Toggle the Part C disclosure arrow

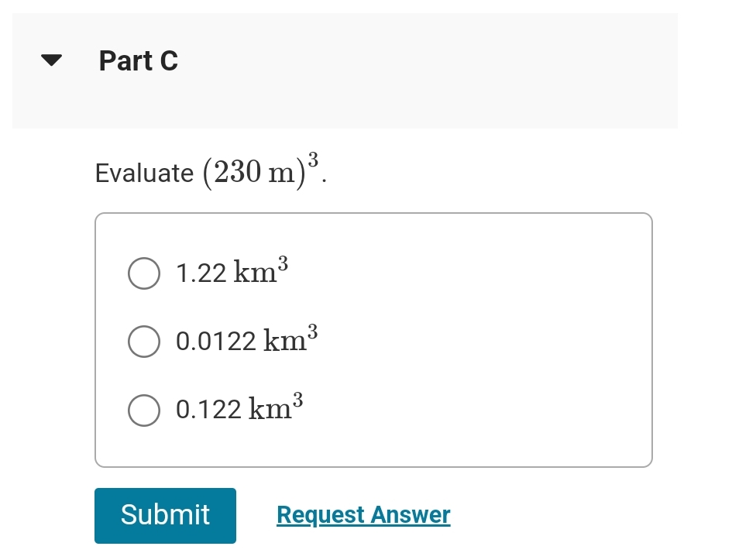pos(49,60)
